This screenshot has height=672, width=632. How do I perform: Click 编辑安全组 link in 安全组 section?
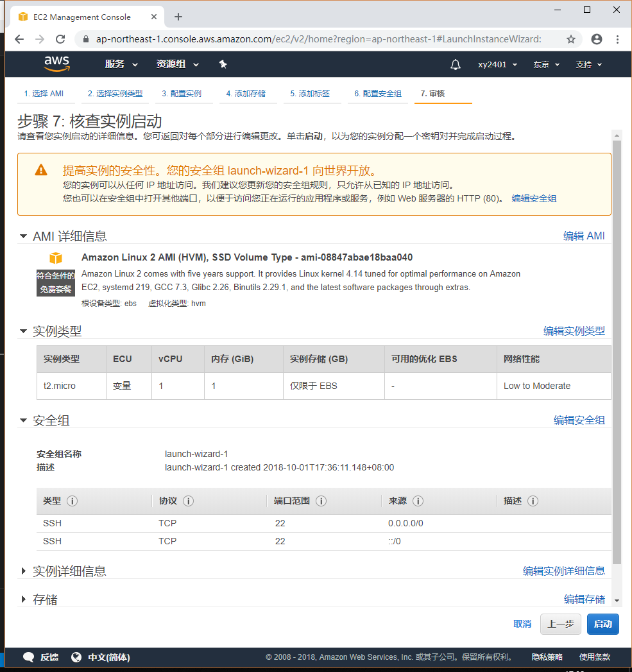[579, 420]
